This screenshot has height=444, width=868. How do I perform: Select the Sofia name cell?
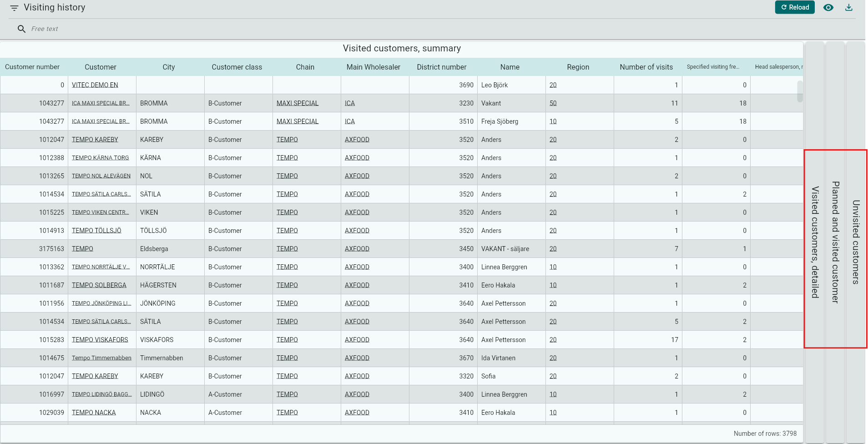click(x=511, y=376)
